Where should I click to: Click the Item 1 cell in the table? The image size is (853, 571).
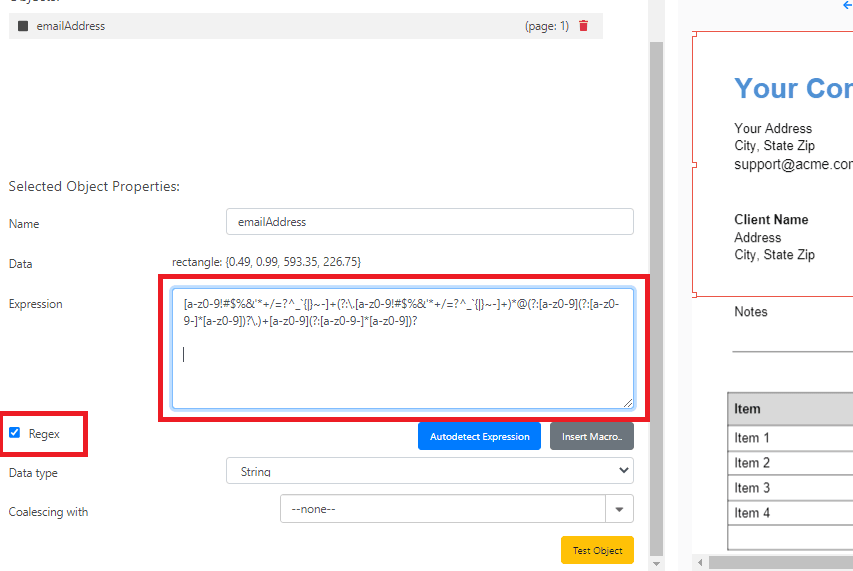(790, 438)
